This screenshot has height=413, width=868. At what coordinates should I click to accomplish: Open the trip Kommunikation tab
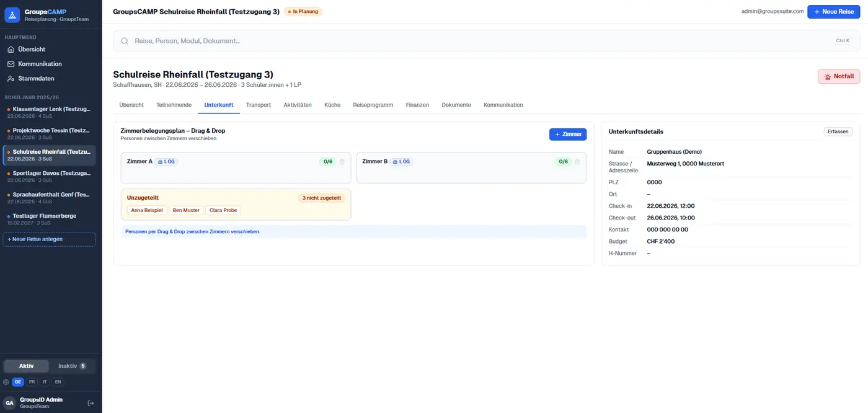click(x=503, y=105)
